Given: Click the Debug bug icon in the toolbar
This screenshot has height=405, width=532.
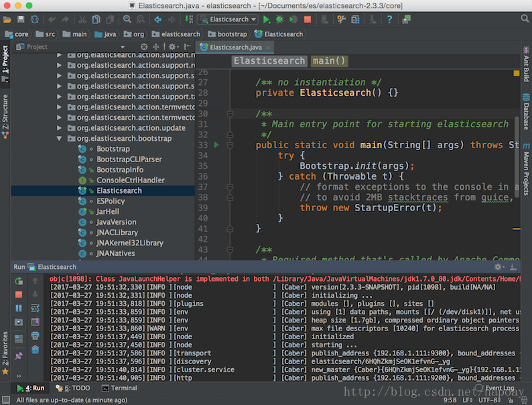Looking at the screenshot, I should tap(280, 19).
